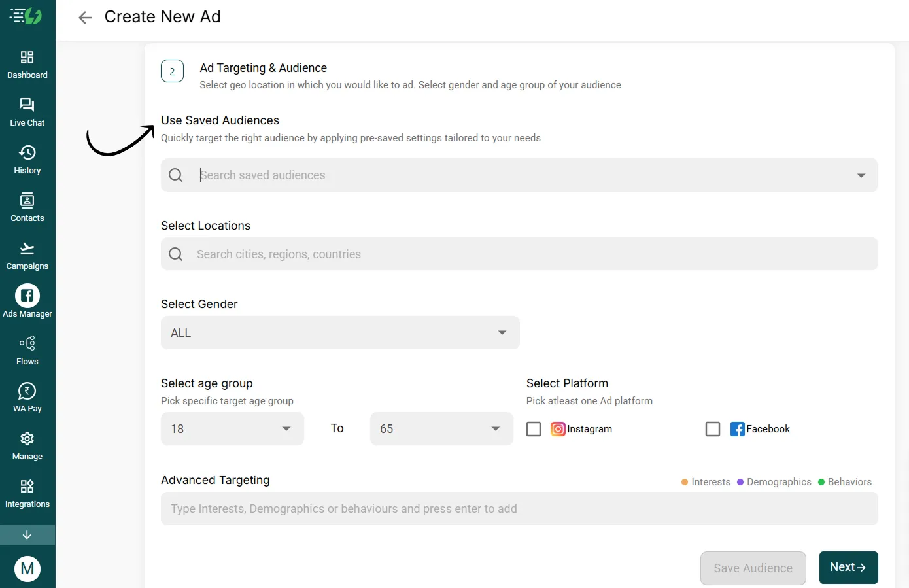This screenshot has height=588, width=909.
Task: Enable the Instagram platform checkbox
Action: [x=533, y=428]
